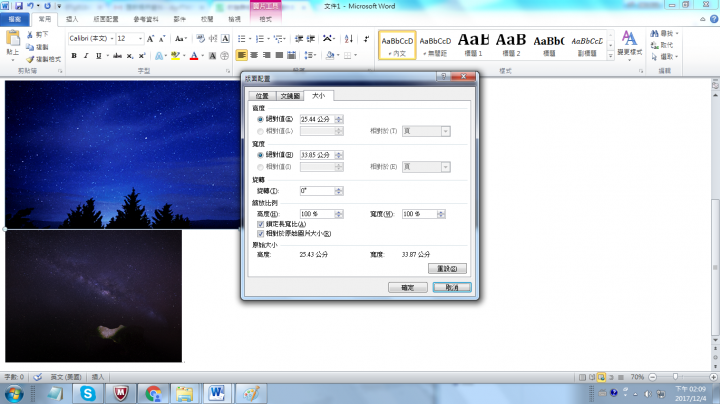The image size is (720, 404).
Task: Open highlight color dropdown arrow
Action: tap(184, 56)
